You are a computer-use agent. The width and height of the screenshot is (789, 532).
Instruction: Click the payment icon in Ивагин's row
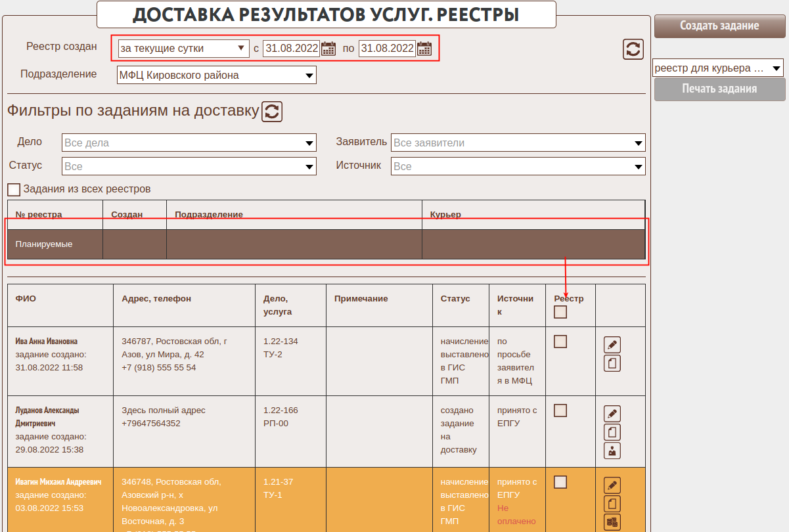click(612, 522)
